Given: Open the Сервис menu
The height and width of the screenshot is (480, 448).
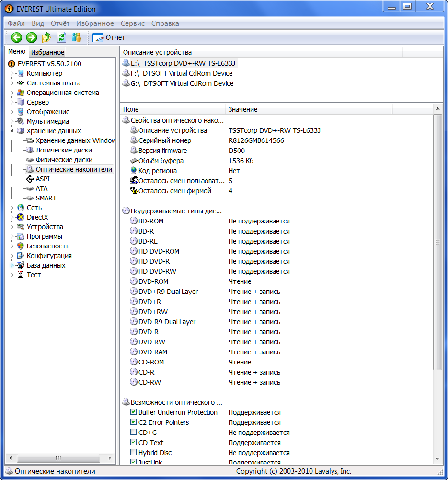Looking at the screenshot, I should 132,23.
